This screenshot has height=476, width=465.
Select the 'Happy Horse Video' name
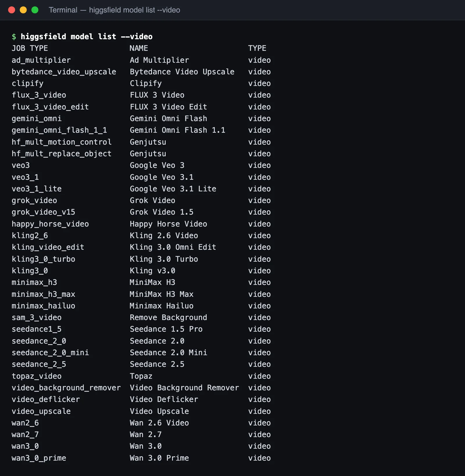(x=169, y=224)
